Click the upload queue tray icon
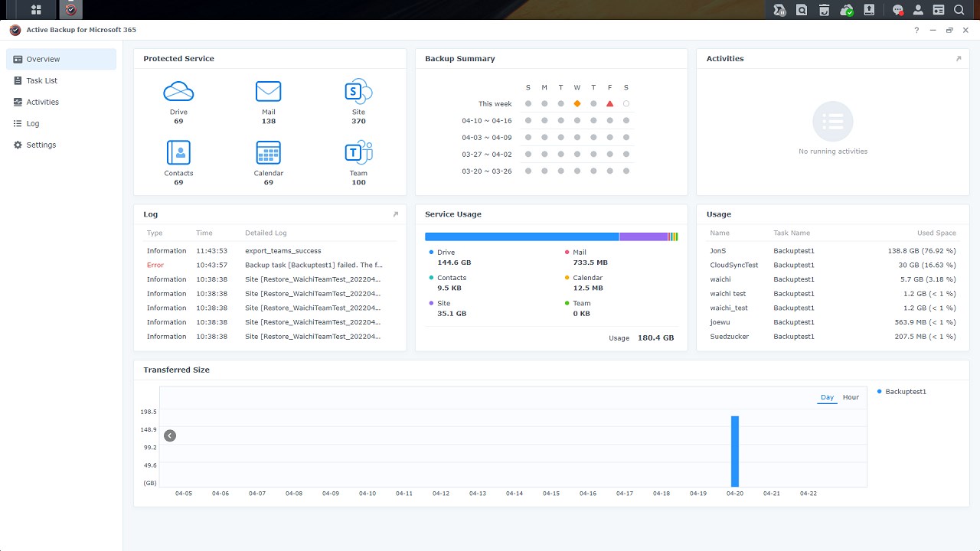The height and width of the screenshot is (551, 980). coord(869,10)
